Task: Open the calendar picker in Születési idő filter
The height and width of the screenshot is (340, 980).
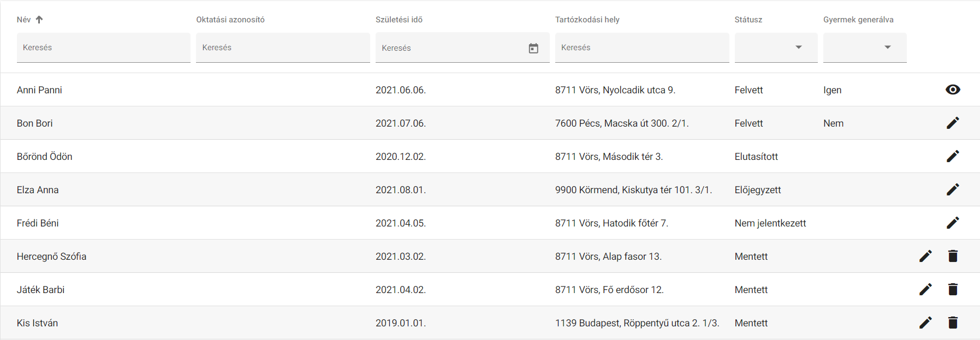Action: (533, 48)
